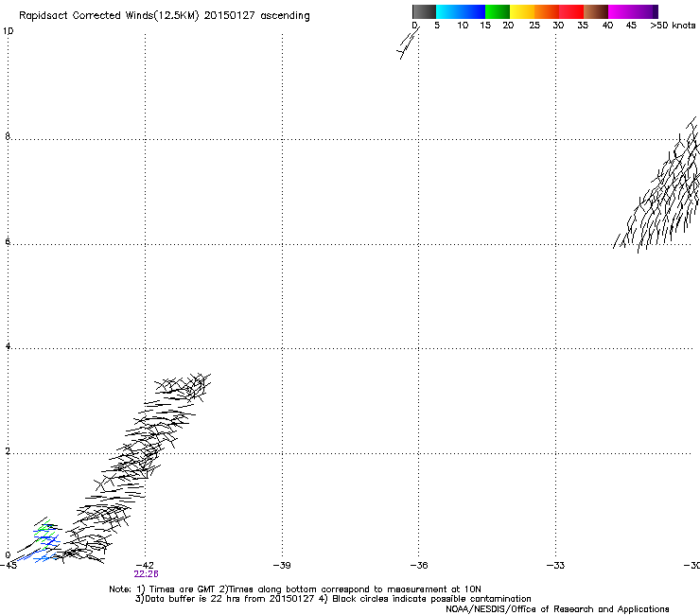700x615 pixels.
Task: Click the '2' latitude axis label
Action: 8,451
